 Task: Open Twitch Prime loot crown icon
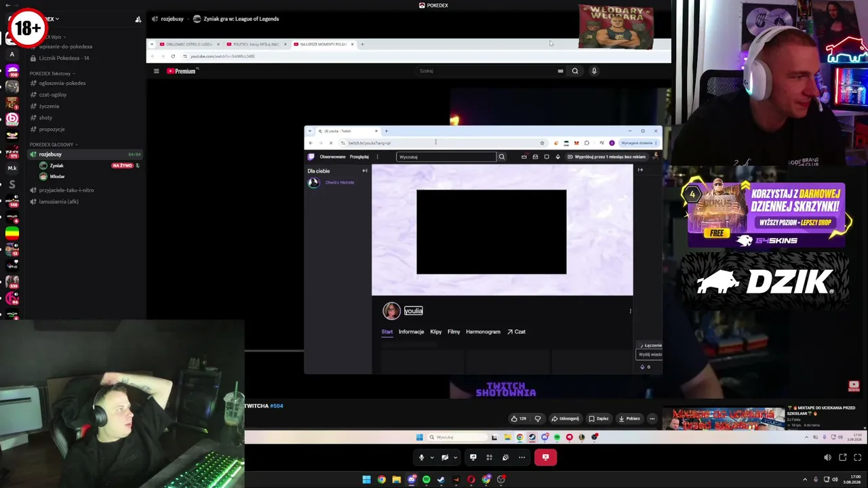tap(524, 157)
